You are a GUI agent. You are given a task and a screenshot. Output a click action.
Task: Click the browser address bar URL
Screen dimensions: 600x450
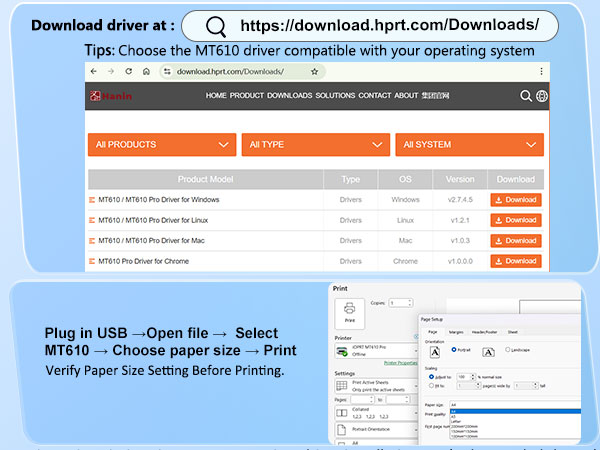point(230,72)
